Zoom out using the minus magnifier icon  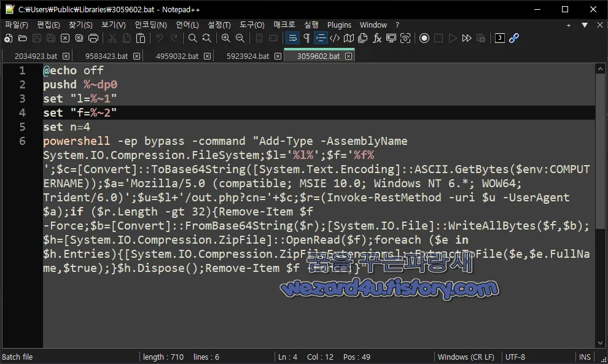[x=240, y=38]
